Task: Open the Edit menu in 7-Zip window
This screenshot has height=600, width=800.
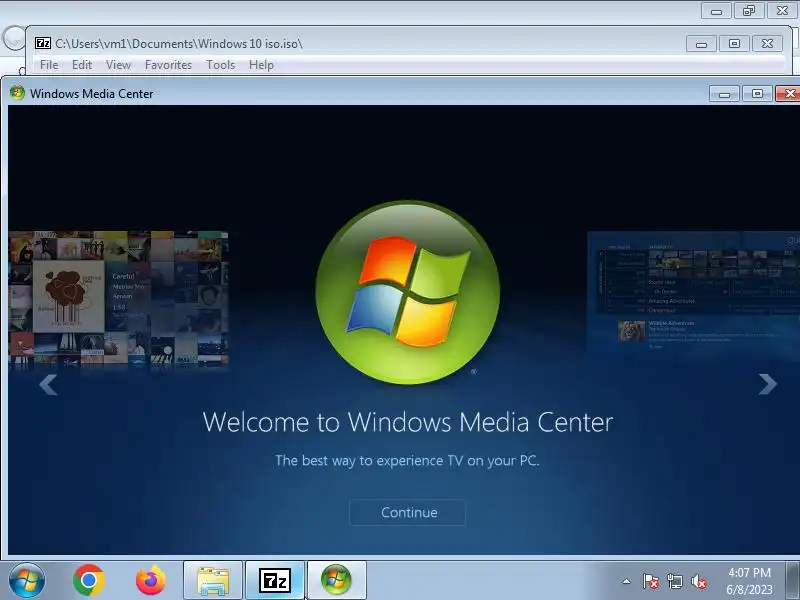Action: pos(82,65)
